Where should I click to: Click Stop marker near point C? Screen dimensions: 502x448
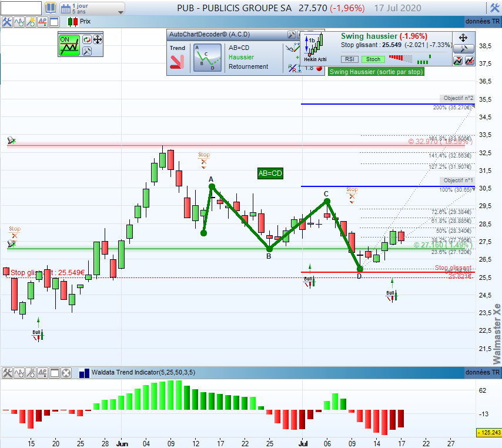tap(352, 195)
